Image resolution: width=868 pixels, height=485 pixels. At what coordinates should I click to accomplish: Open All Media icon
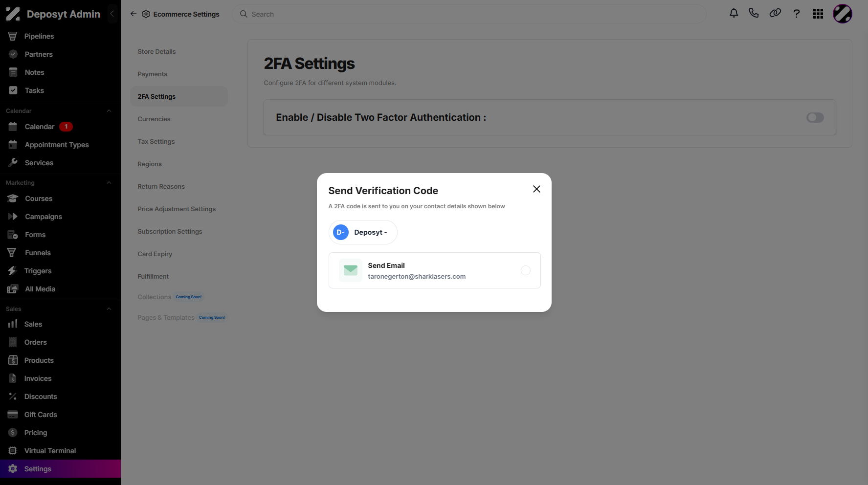point(13,289)
